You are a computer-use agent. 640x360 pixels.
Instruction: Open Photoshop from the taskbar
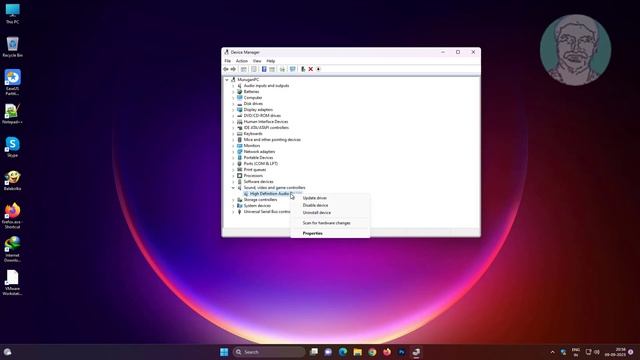pyautogui.click(x=402, y=352)
